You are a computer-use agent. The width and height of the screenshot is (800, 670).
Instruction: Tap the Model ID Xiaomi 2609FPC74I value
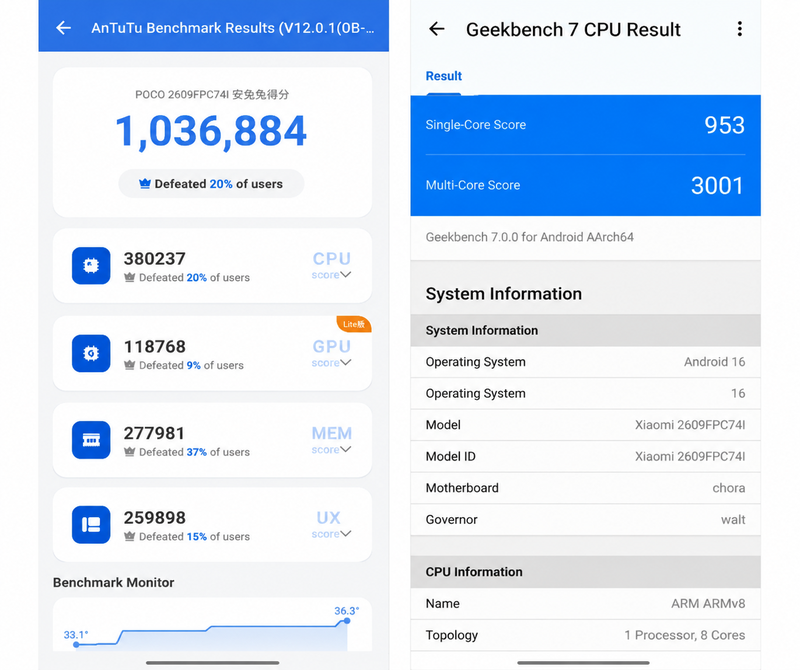pos(690,456)
